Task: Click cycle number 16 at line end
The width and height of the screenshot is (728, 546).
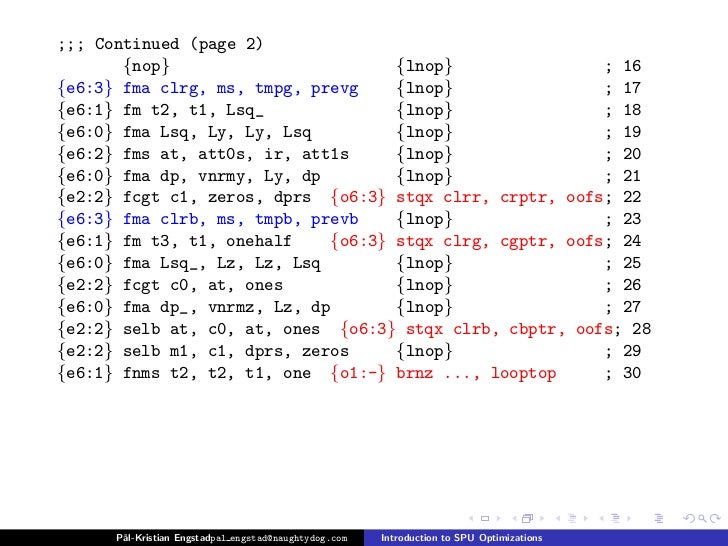Action: coord(632,66)
